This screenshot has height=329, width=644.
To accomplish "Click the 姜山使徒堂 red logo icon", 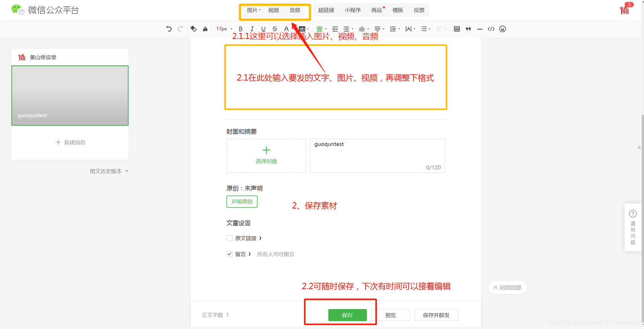I will [22, 57].
